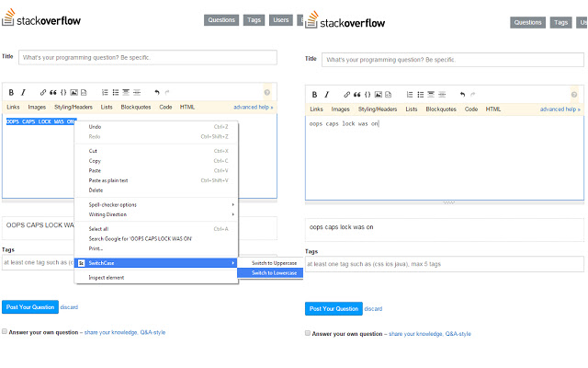Viewport: 588px width, 368px height.
Task: Tick right 'Answer your own question' checkbox
Action: [309, 333]
